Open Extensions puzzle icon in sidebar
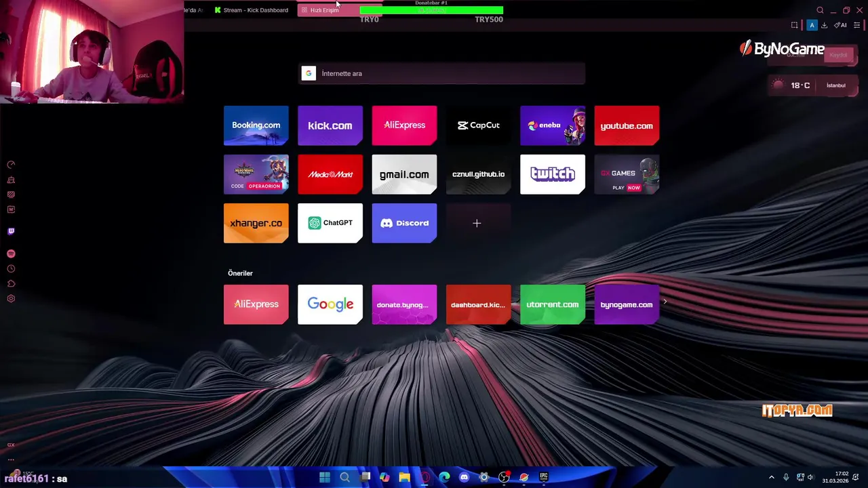This screenshot has width=868, height=488. pyautogui.click(x=11, y=284)
